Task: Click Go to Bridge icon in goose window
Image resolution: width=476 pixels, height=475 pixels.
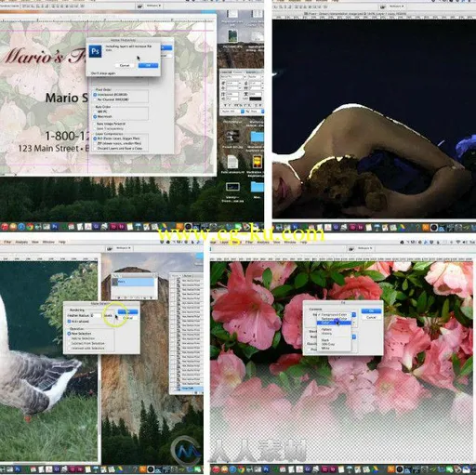Action: 109,248
